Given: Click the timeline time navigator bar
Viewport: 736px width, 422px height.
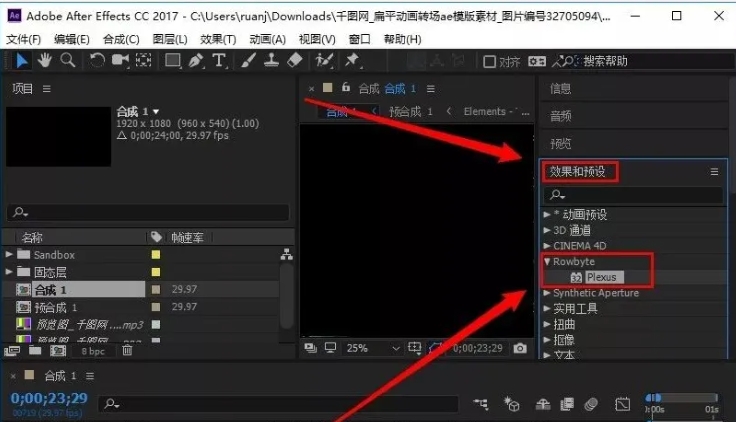Looking at the screenshot, I should pyautogui.click(x=682, y=398).
